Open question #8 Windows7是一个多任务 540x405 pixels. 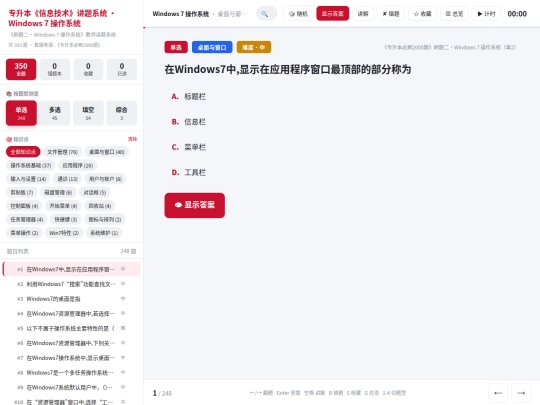pos(72,373)
